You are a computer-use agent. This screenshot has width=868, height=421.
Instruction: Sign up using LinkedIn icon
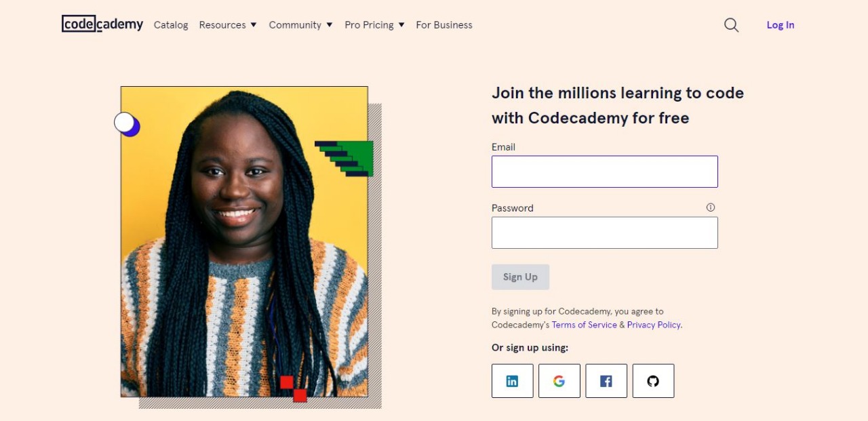(x=512, y=381)
